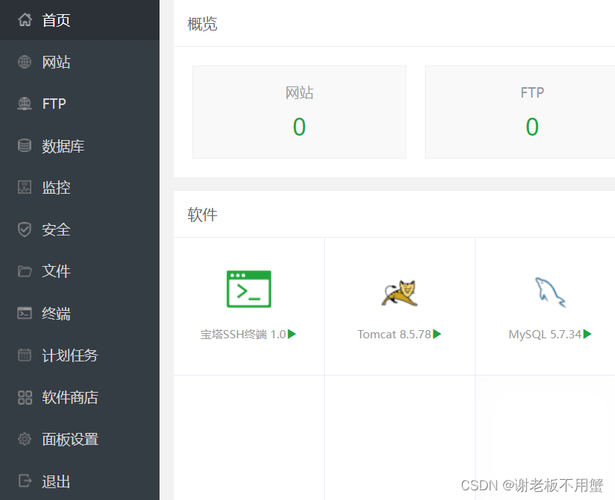The width and height of the screenshot is (615, 500).
Task: Open the FTP count card in overview
Action: tap(530, 112)
